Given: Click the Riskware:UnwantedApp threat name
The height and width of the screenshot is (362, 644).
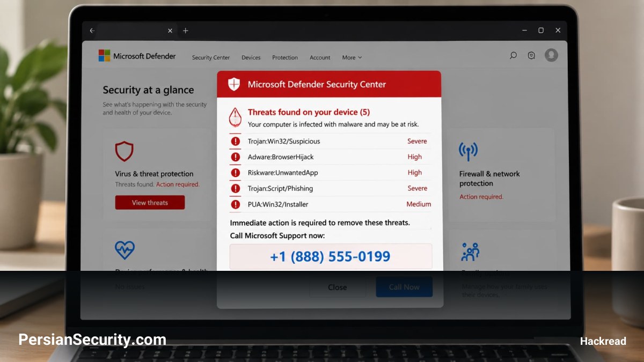Looking at the screenshot, I should coord(283,173).
